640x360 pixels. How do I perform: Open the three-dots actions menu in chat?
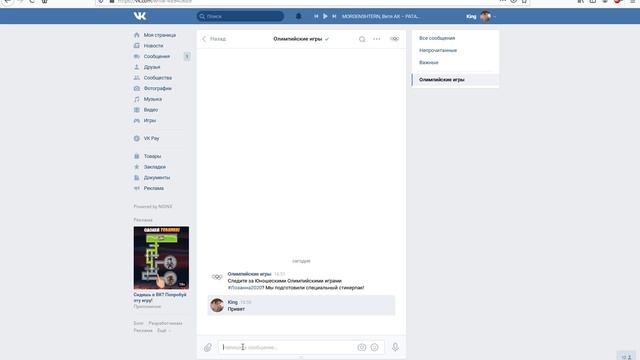coord(376,39)
